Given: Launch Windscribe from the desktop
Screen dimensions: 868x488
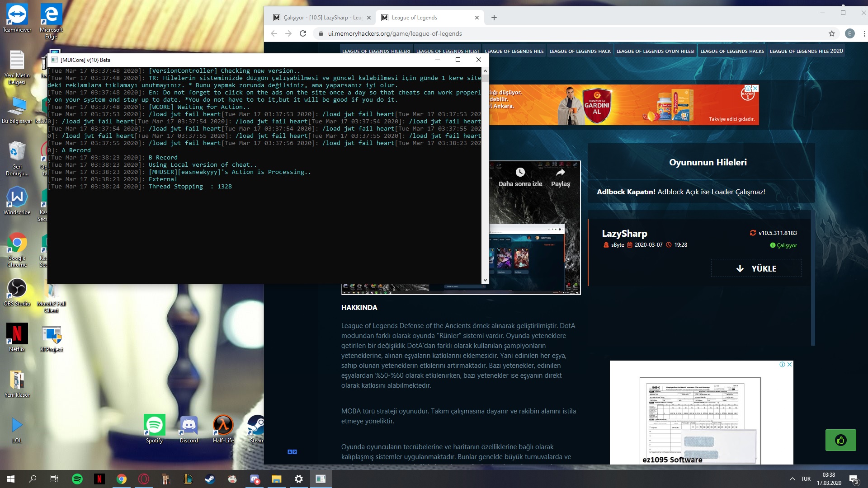Looking at the screenshot, I should [17, 201].
